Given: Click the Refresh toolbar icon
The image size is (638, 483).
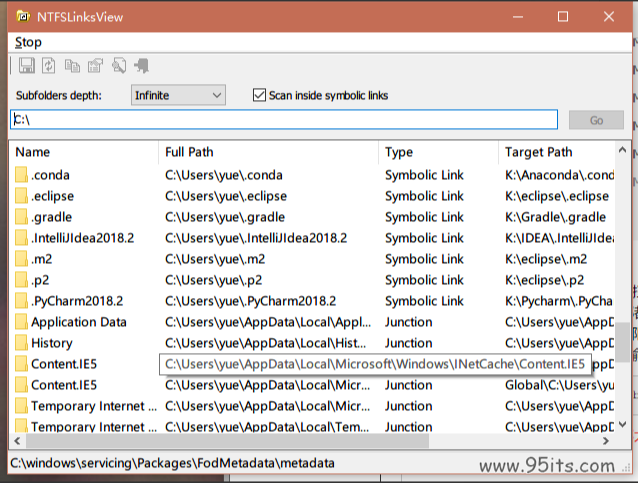Looking at the screenshot, I should 48,66.
